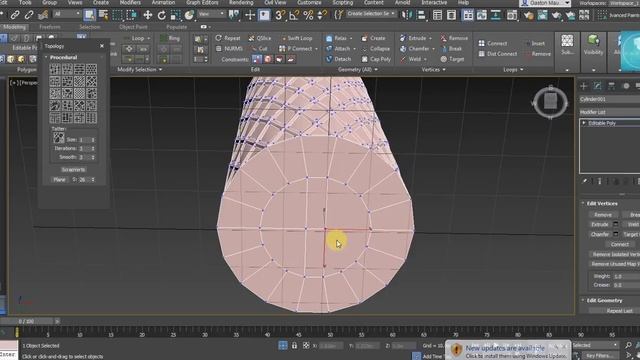
Task: Toggle the selection lock icon in status bar
Action: pos(294,346)
